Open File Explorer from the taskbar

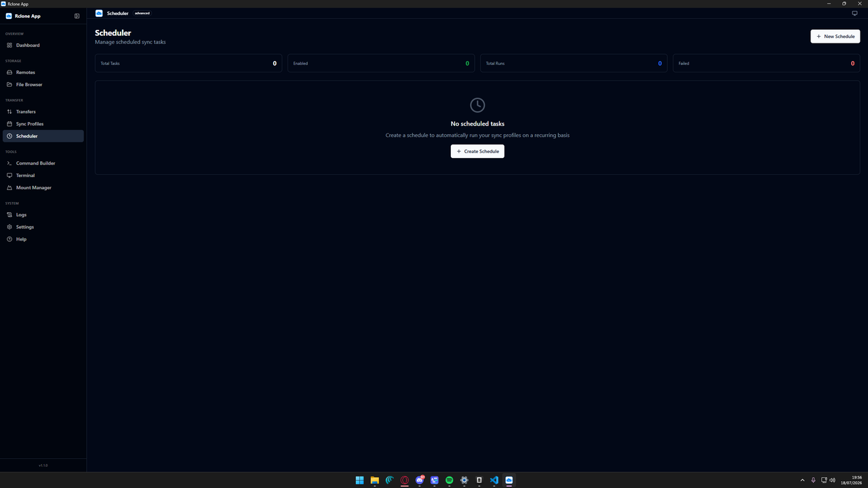(374, 480)
